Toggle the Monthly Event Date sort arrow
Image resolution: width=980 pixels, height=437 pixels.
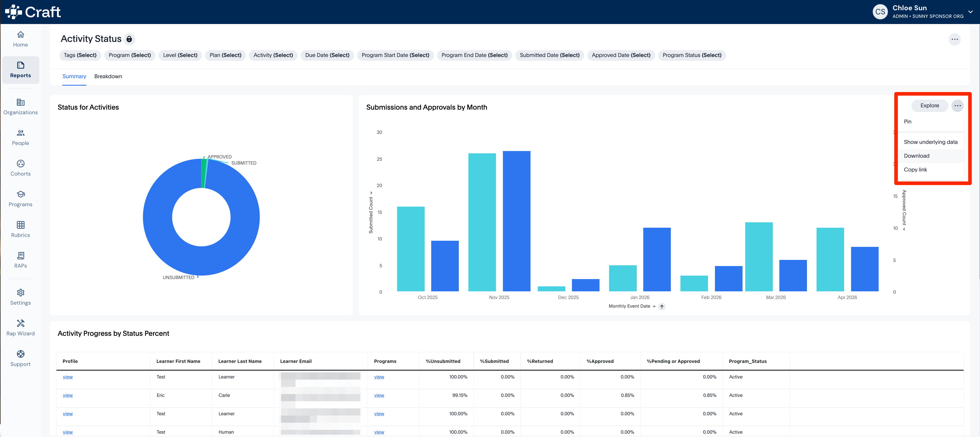[x=662, y=307]
